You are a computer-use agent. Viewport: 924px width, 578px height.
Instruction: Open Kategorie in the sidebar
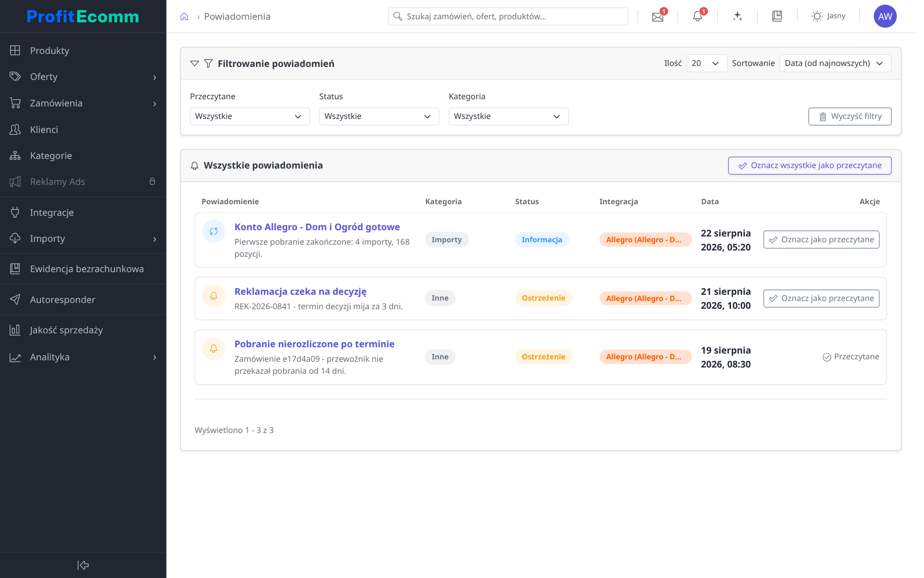83,156
